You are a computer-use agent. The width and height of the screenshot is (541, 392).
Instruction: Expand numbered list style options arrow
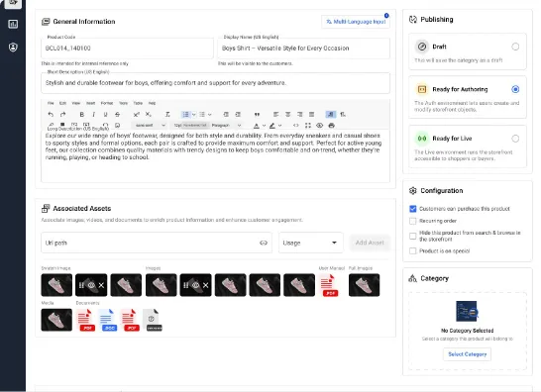click(x=209, y=115)
